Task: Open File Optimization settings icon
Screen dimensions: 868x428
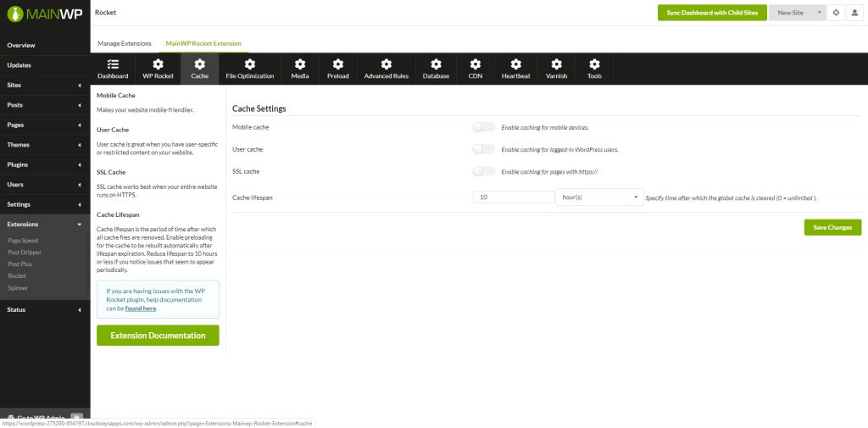Action: 249,64
